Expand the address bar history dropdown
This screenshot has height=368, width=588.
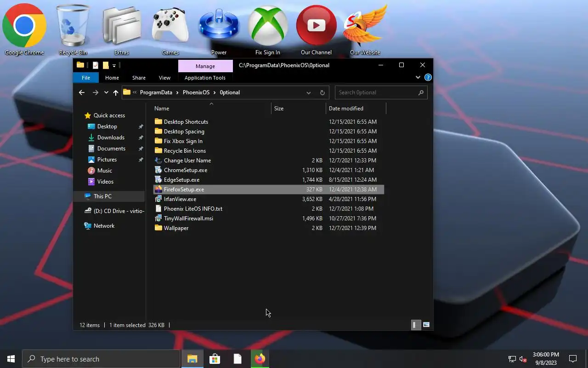(x=309, y=92)
